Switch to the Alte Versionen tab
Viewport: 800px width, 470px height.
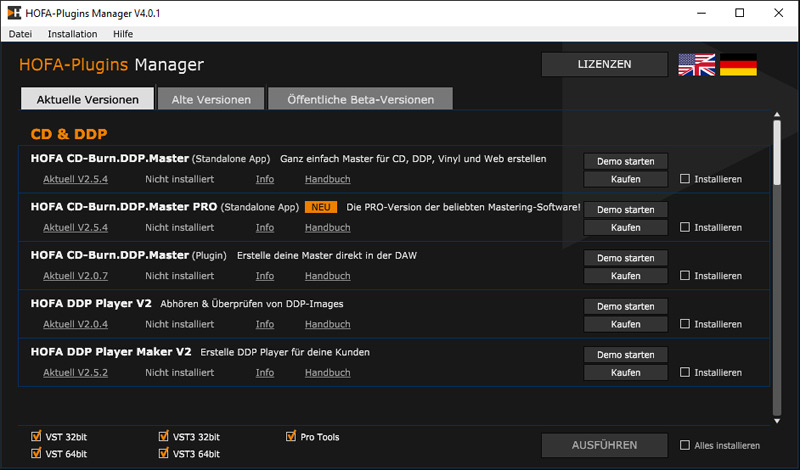(x=210, y=99)
